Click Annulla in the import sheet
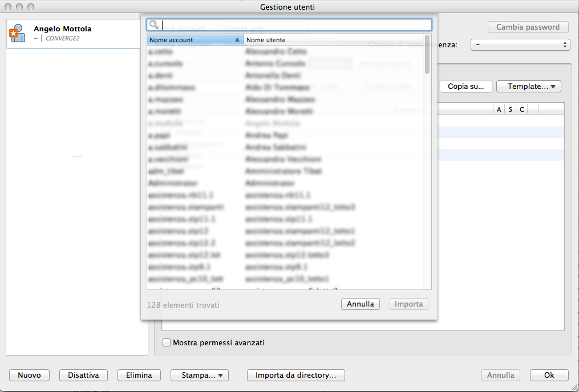This screenshot has height=392, width=579. (x=361, y=304)
